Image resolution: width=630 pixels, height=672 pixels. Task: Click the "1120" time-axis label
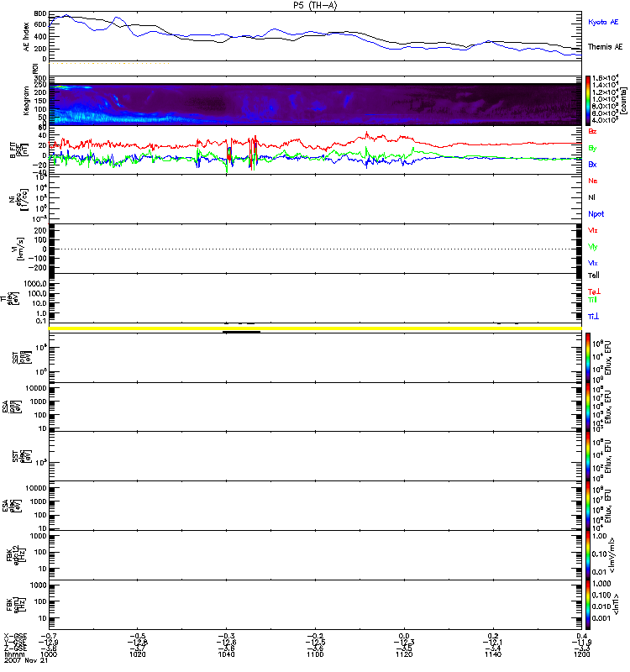tap(404, 654)
